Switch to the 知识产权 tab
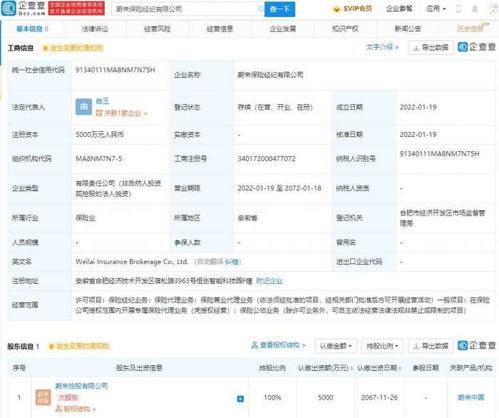Viewport: 499px width, 418px height. 345,29
